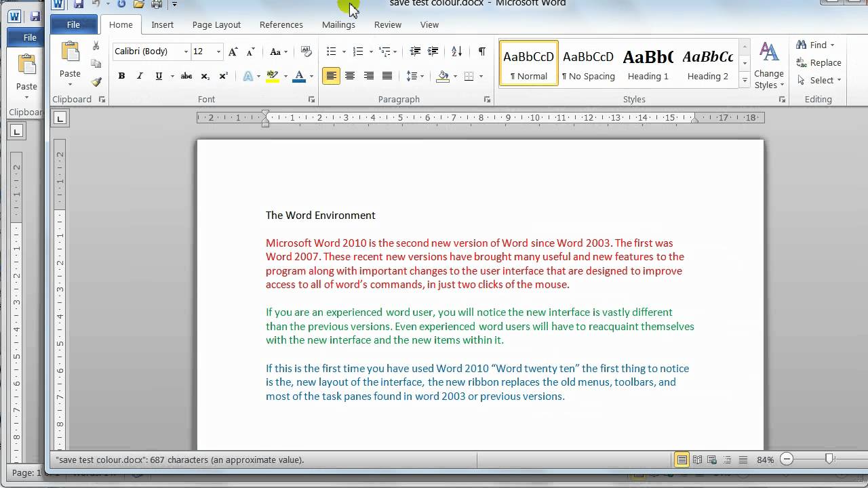Open the File tab
Screen dimensions: 868x488
73,25
